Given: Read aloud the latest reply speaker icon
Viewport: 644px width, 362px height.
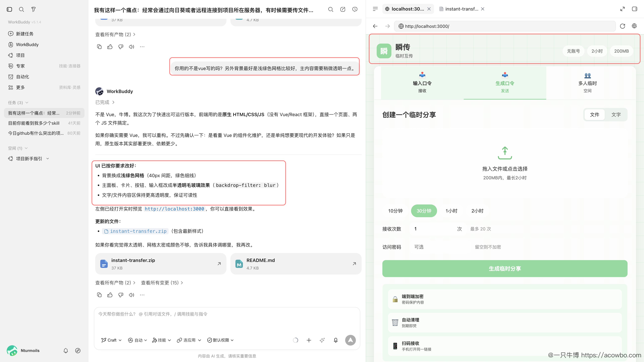Looking at the screenshot, I should (131, 295).
